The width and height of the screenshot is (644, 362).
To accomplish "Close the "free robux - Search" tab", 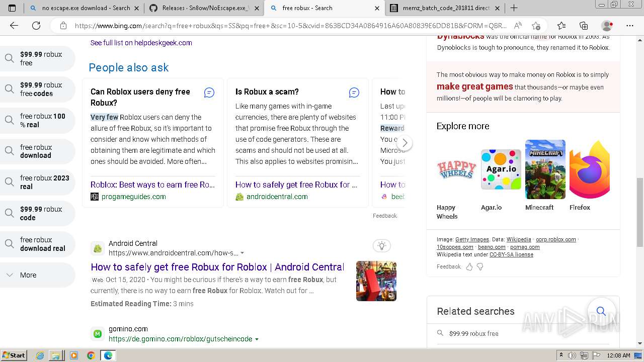I will click(377, 8).
